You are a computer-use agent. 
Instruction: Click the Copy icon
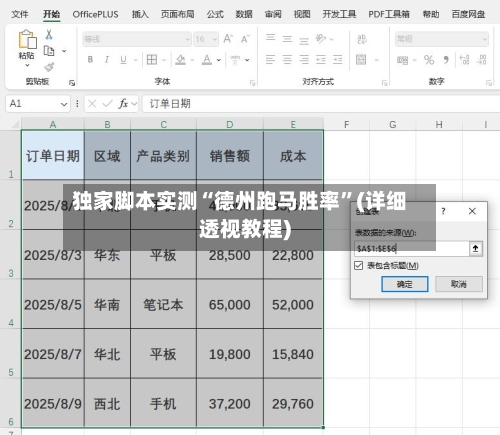click(49, 51)
